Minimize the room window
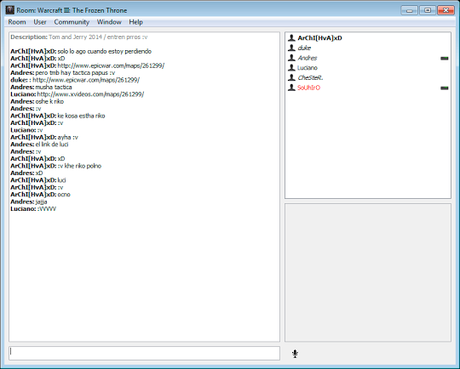Screen dimensions: 460x369 point(409,10)
